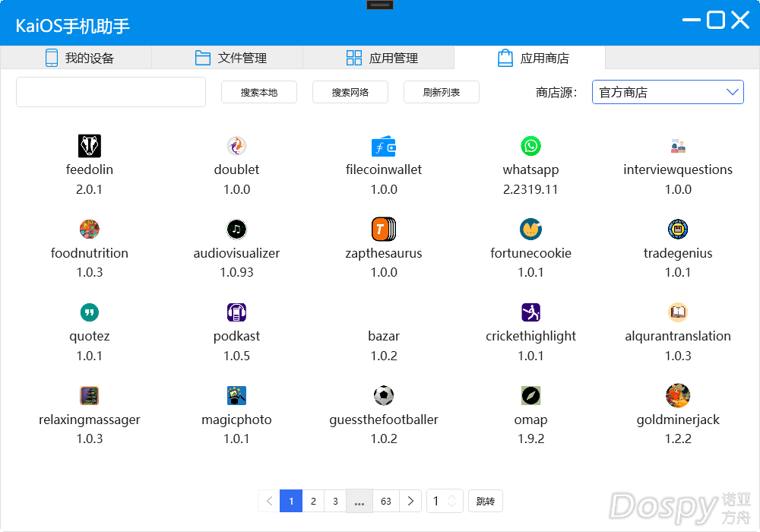760x532 pixels.
Task: Open the relaxingmassager app icon
Action: coord(90,396)
